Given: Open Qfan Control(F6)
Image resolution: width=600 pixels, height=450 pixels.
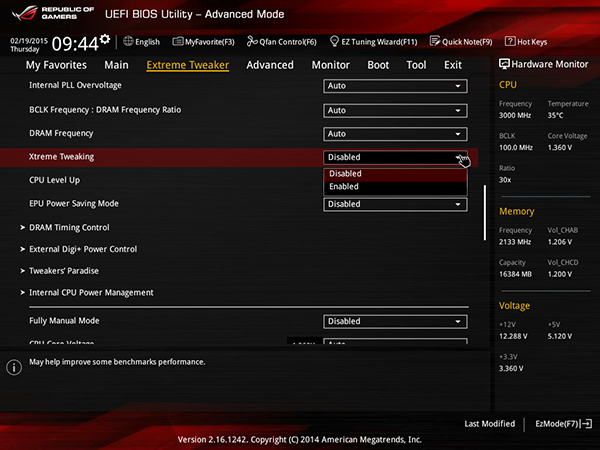Looking at the screenshot, I should [x=282, y=41].
